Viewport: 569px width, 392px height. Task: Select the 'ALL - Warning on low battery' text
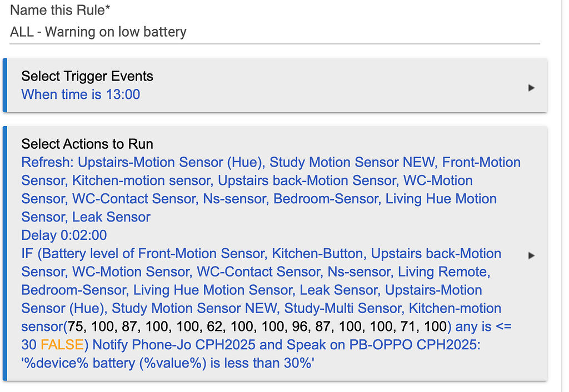tap(97, 32)
